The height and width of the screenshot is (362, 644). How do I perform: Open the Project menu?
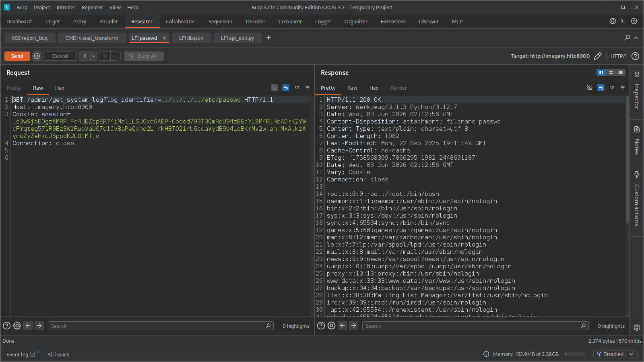[42, 7]
